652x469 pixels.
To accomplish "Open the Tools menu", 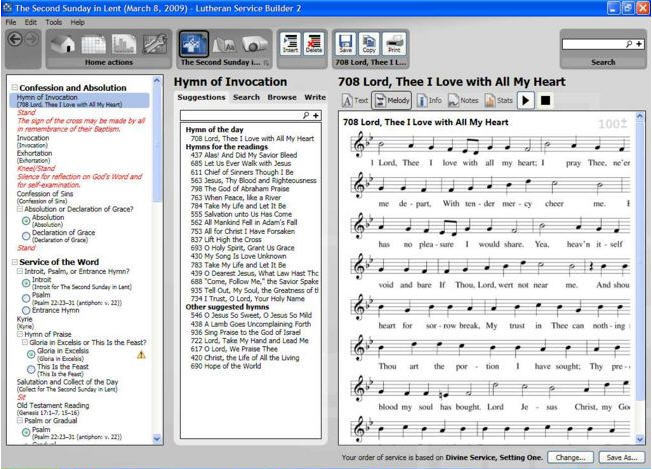I will [53, 21].
